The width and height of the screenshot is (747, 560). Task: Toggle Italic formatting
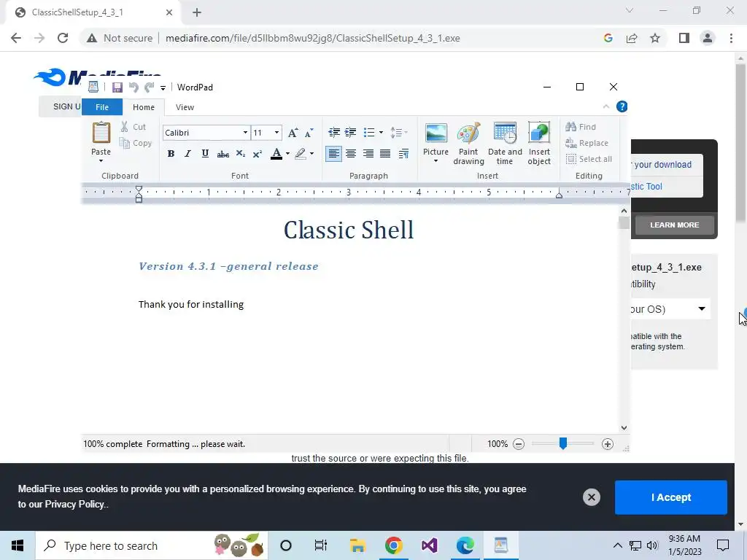(x=187, y=153)
